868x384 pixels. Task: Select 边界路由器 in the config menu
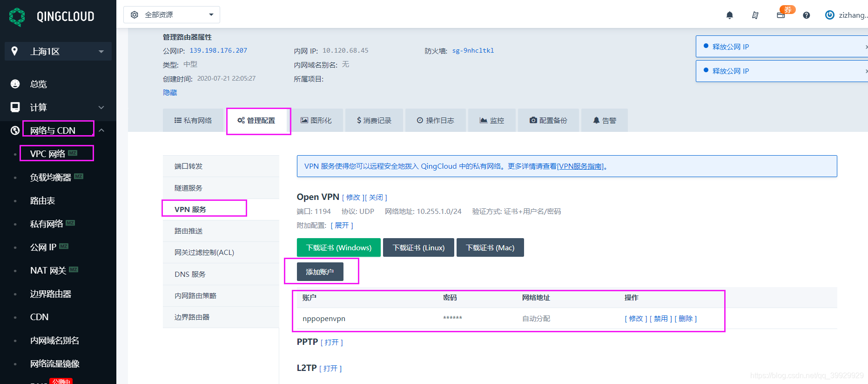point(221,317)
